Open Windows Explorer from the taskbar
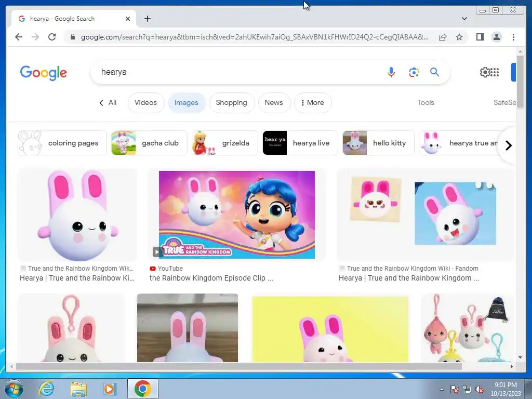Screen dimensions: 532x399 coord(78,389)
